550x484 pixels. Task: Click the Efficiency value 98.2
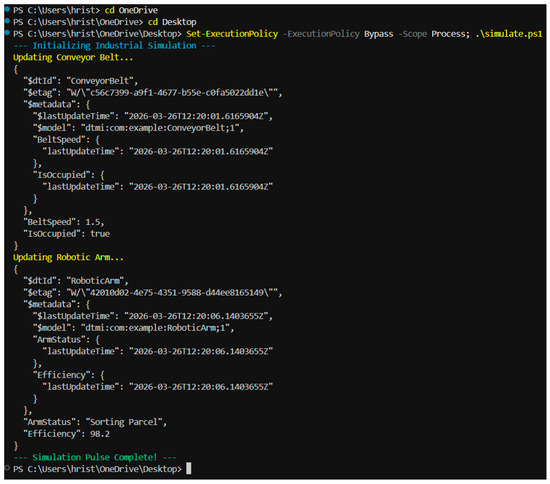click(x=100, y=433)
